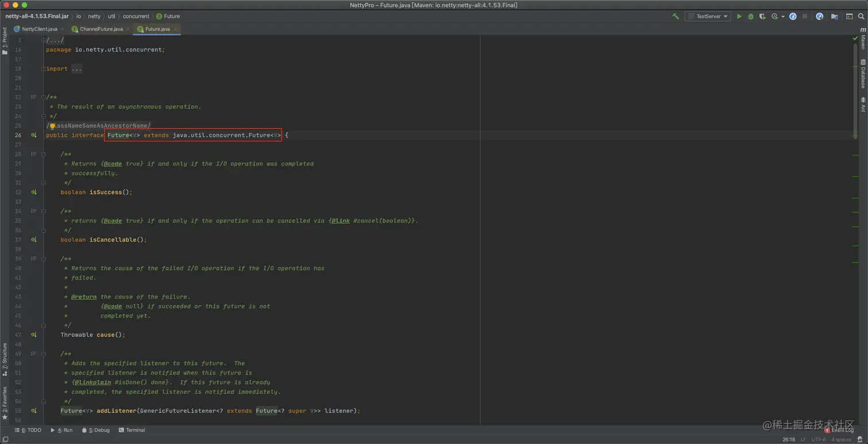Expand the folded header comment on line 1
Image resolution: width=868 pixels, height=444 pixels.
[44, 40]
